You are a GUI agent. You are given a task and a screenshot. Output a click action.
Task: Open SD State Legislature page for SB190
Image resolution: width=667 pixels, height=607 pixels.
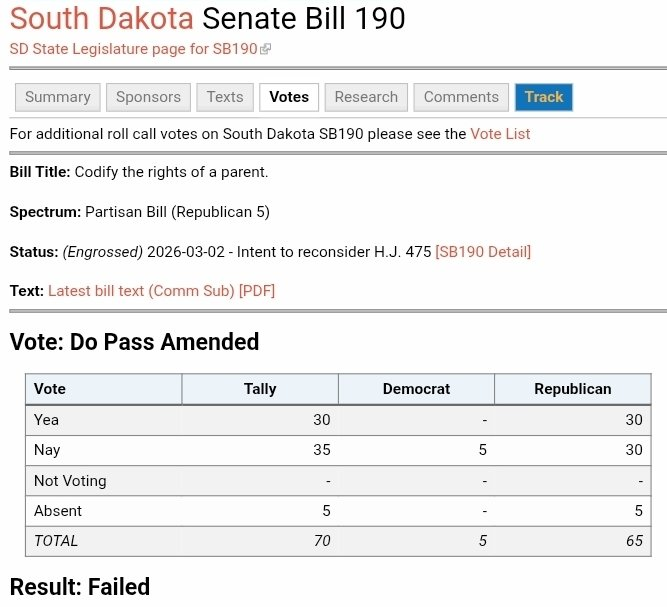pyautogui.click(x=133, y=48)
